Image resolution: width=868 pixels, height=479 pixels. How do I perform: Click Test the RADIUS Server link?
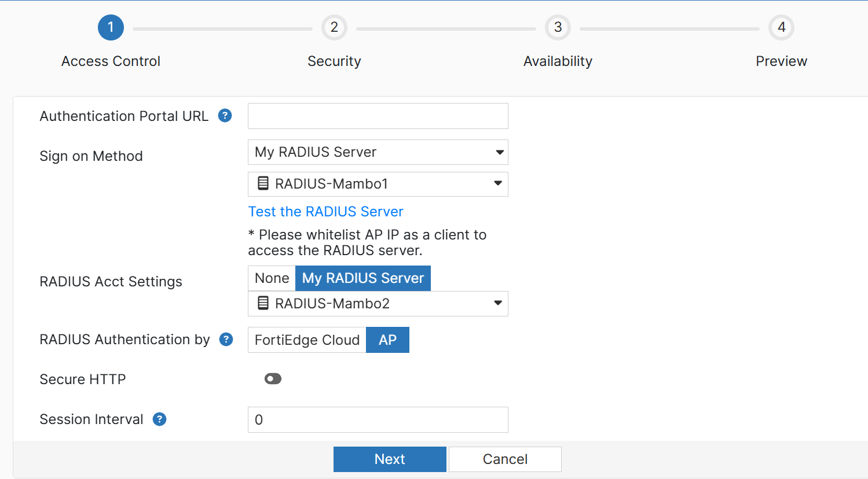pos(325,212)
